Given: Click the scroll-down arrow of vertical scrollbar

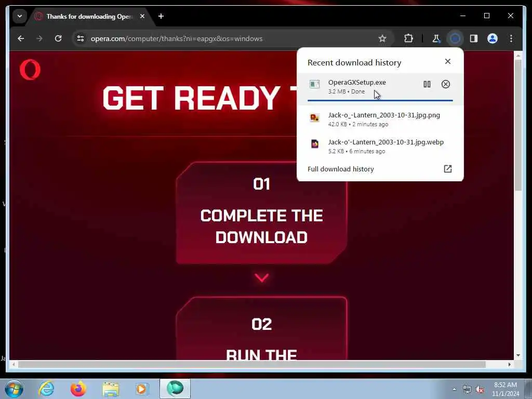Looking at the screenshot, I should [518, 355].
